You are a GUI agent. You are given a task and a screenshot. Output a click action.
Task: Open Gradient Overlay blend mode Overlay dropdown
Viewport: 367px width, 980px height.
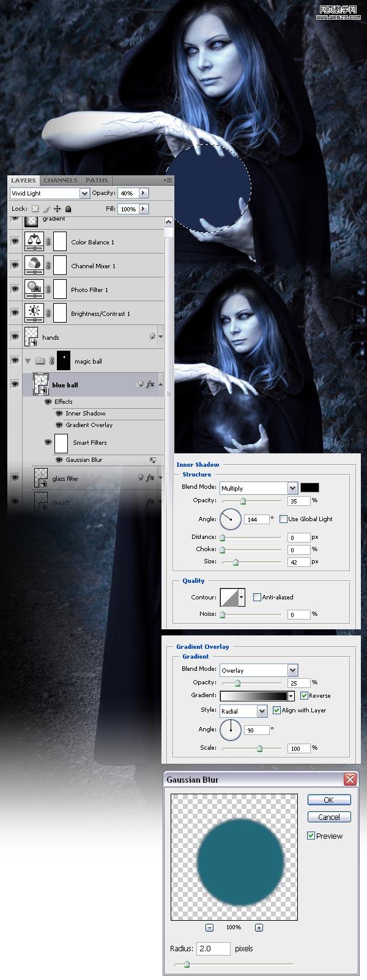tap(292, 670)
